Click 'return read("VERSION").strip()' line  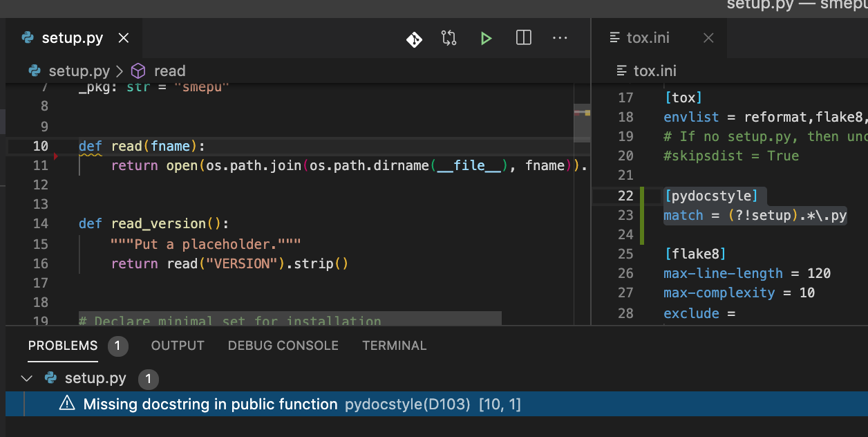tap(230, 263)
